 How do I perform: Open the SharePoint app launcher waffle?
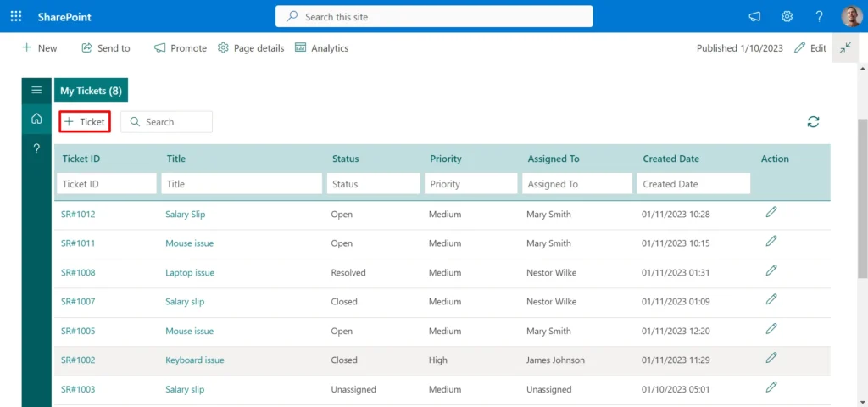(x=16, y=17)
